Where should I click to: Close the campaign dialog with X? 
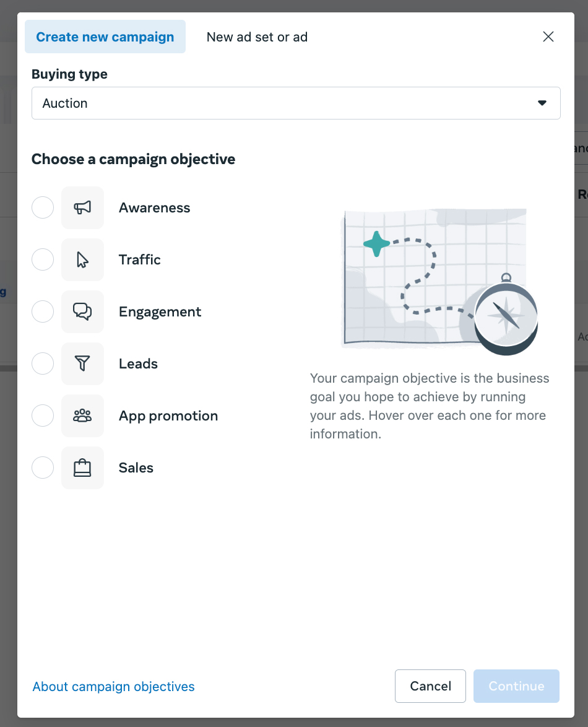[x=548, y=37]
